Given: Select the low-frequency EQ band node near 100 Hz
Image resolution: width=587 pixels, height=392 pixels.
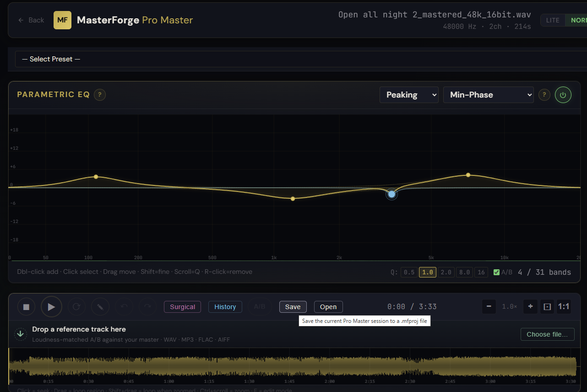Looking at the screenshot, I should 96,177.
